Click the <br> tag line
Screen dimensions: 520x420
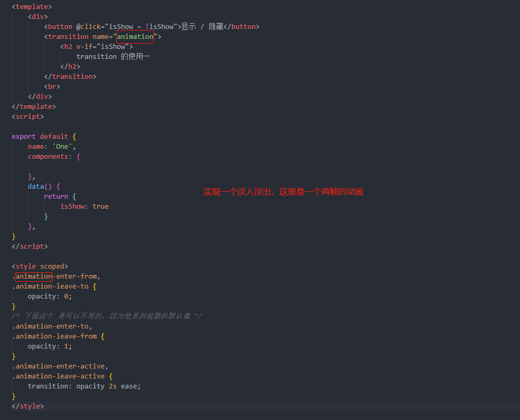coord(52,87)
